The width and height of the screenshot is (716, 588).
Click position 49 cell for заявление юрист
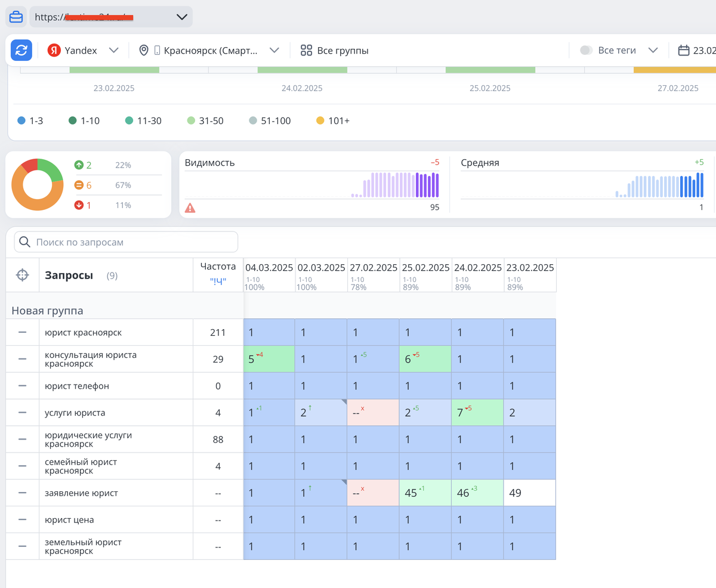point(530,493)
